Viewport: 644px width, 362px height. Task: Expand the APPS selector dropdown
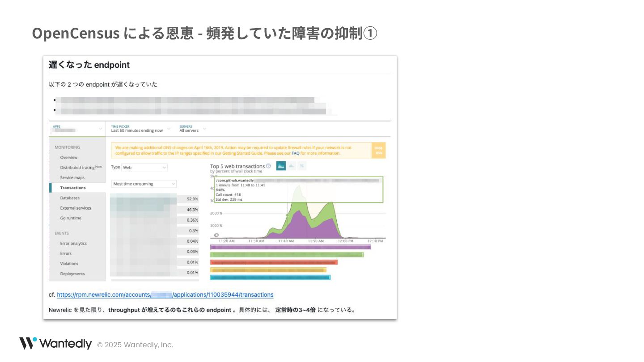pos(77,129)
